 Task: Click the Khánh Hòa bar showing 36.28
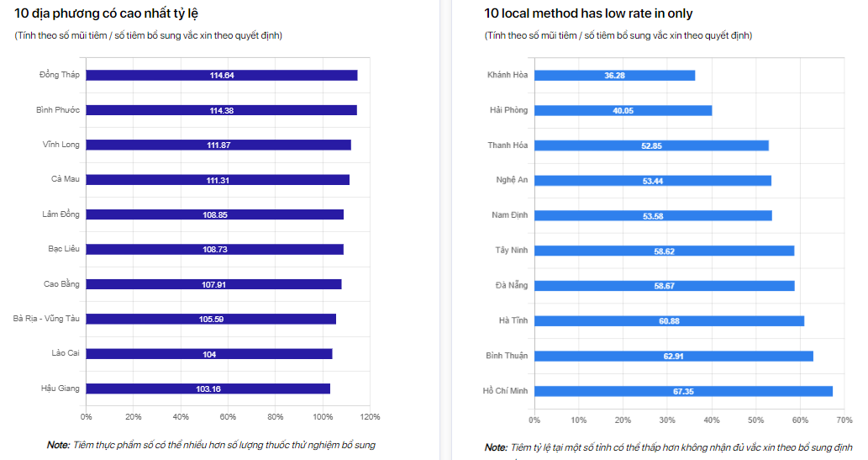click(x=614, y=76)
